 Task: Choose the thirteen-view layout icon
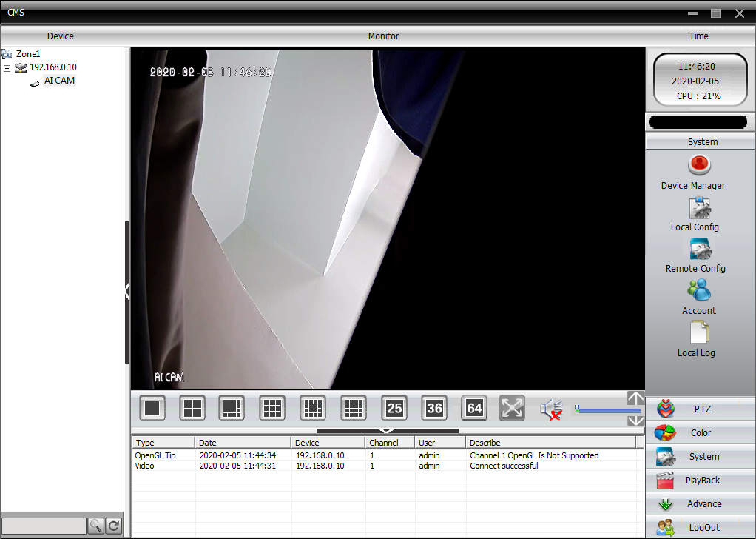313,408
